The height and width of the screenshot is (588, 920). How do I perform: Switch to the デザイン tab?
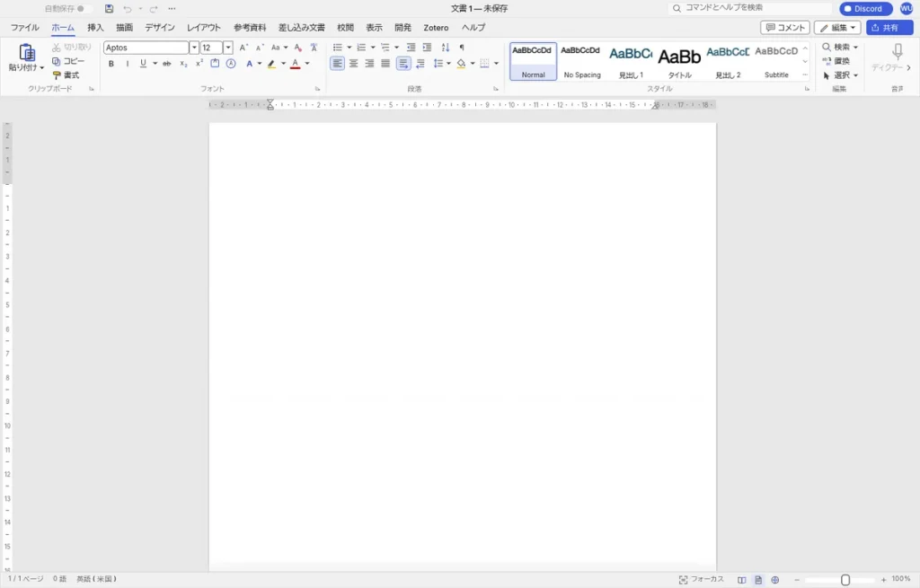coord(160,28)
